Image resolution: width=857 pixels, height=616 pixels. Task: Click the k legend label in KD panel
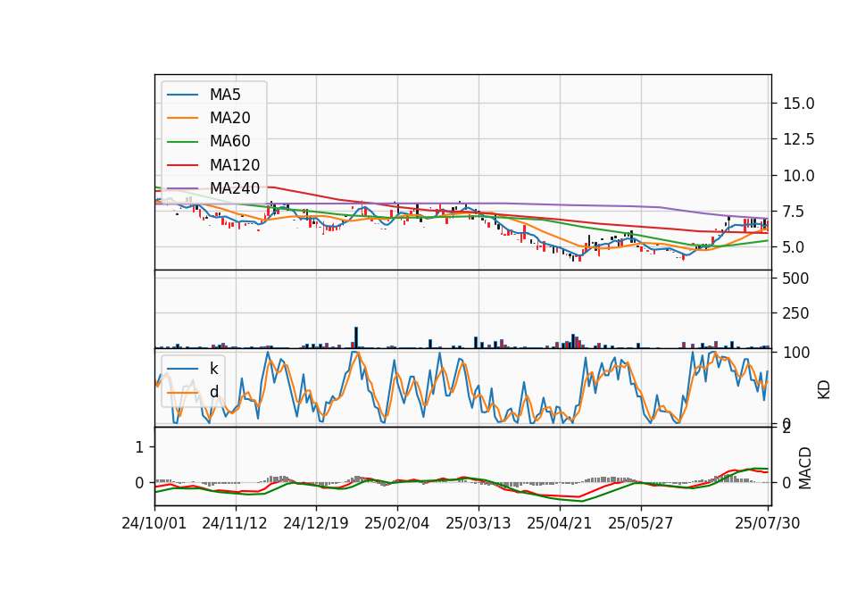coord(213,369)
